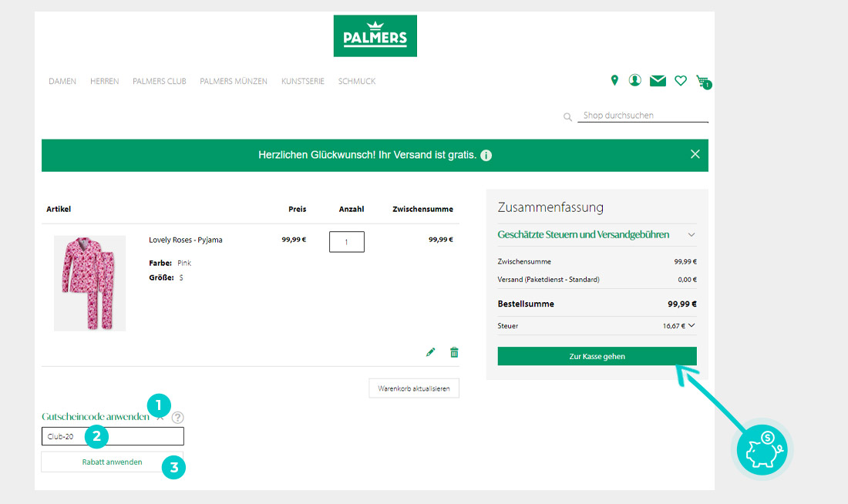The width and height of the screenshot is (848, 504).
Task: Click the summary Zwischensumme label
Action: tap(524, 262)
